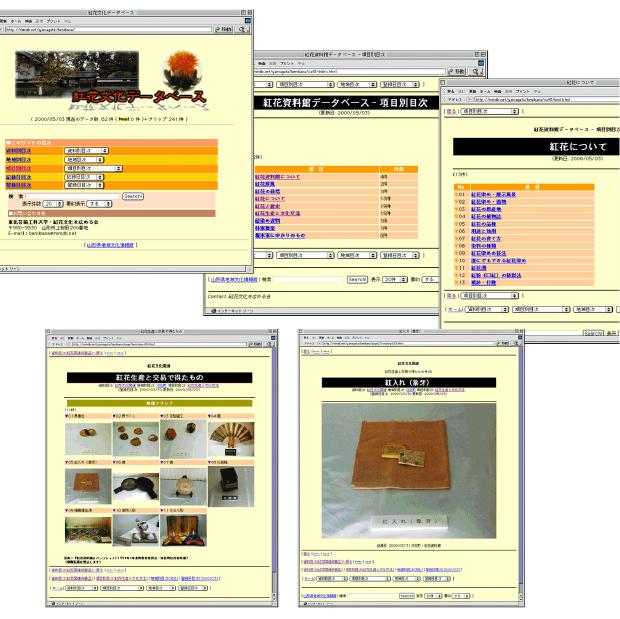Click search text field in 項目別目次 window

[x=309, y=280]
